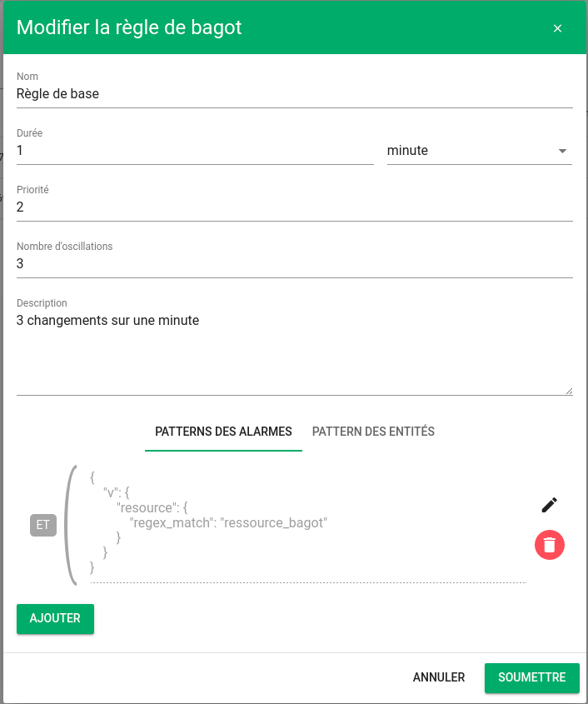The height and width of the screenshot is (704, 588).
Task: Submit the rule with Soumettre
Action: 532,677
